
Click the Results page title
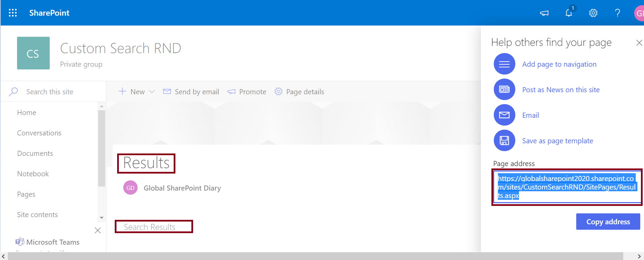pyautogui.click(x=146, y=163)
